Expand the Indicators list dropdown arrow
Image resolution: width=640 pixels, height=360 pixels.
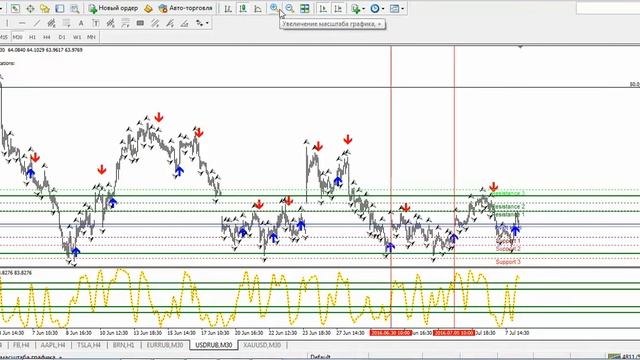tap(363, 9)
